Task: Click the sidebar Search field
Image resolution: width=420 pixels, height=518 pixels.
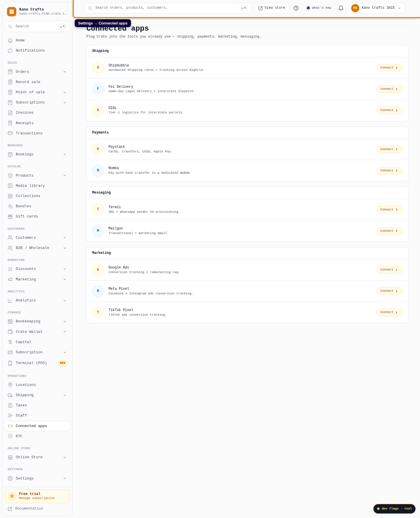Action: [37, 27]
